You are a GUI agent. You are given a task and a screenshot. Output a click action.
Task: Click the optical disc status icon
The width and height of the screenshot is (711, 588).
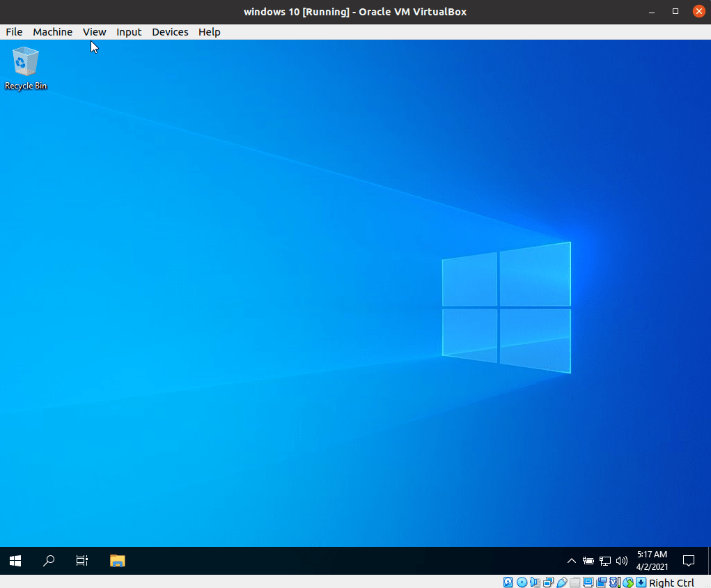pos(522,582)
